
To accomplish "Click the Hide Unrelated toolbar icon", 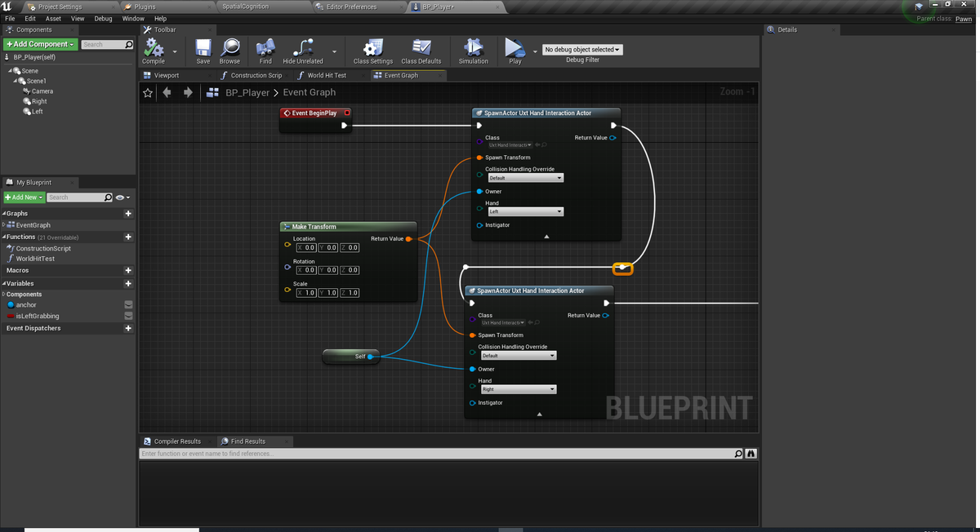I will (x=303, y=47).
